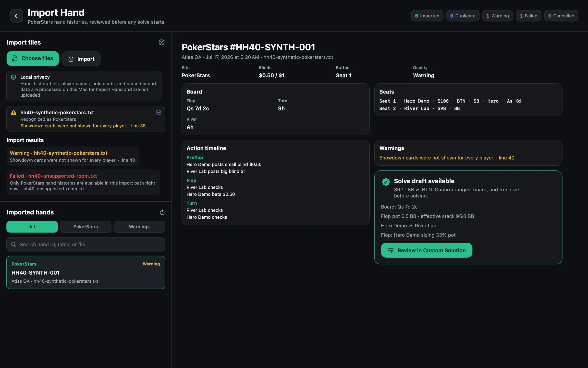
Task: Click the Imported count badge
Action: click(427, 16)
